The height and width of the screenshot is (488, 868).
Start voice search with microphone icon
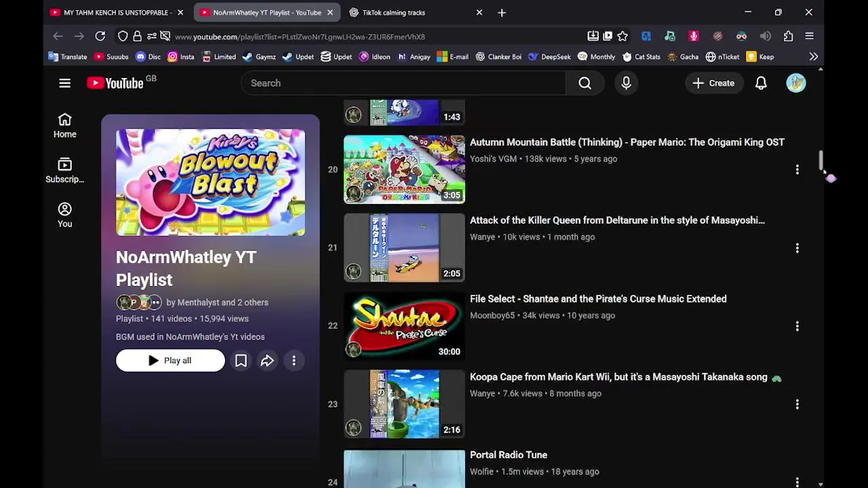(626, 83)
